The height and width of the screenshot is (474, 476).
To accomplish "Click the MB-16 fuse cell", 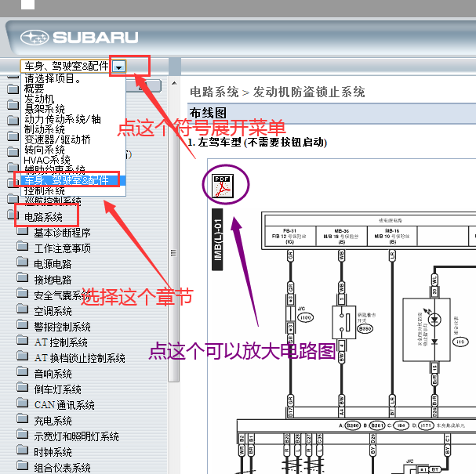I will [392, 236].
